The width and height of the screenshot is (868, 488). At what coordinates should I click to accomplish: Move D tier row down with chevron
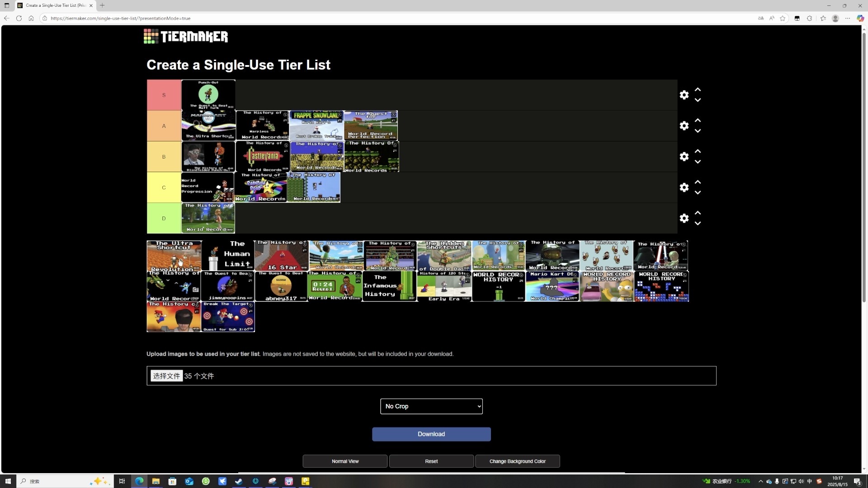[x=698, y=223]
